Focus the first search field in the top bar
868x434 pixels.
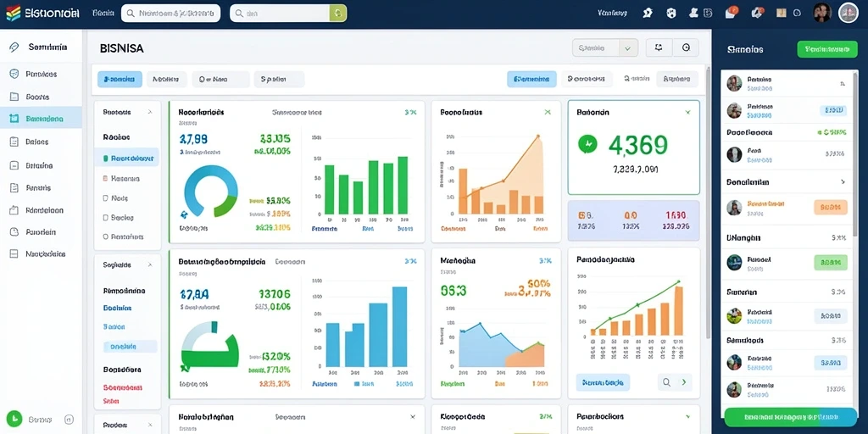[170, 13]
